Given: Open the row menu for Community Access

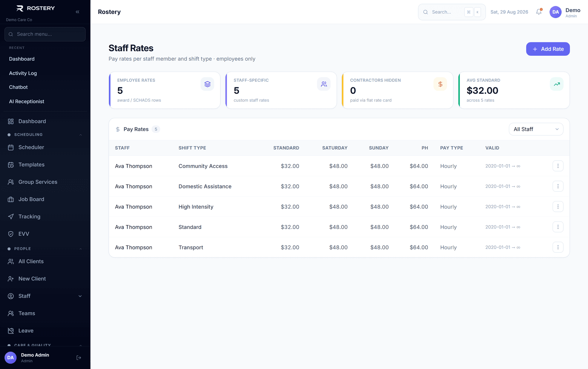Looking at the screenshot, I should click(x=558, y=166).
